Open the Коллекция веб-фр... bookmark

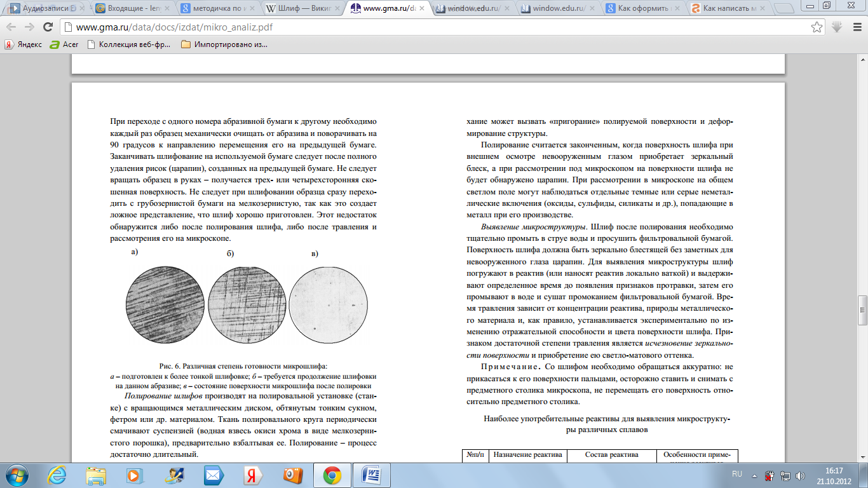click(129, 44)
